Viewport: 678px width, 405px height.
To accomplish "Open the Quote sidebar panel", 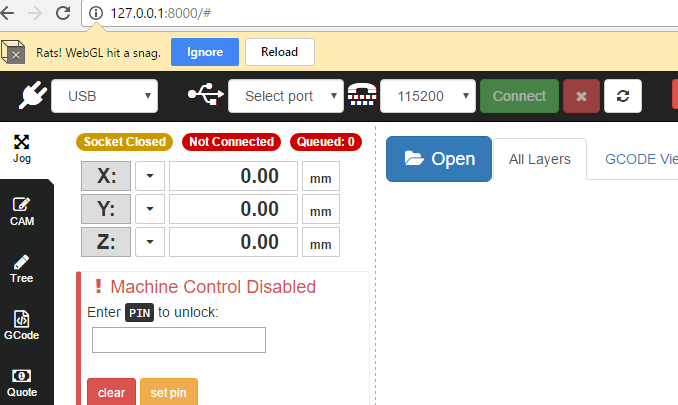I will (x=22, y=383).
